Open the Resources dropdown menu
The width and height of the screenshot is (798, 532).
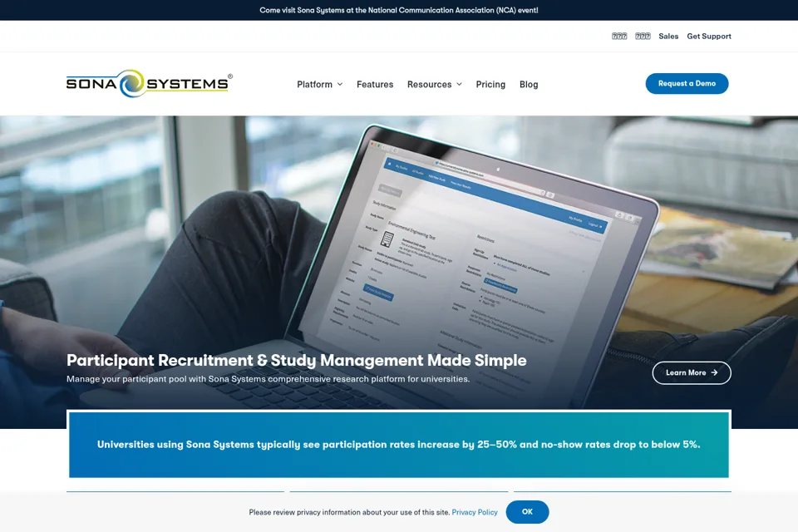[434, 85]
